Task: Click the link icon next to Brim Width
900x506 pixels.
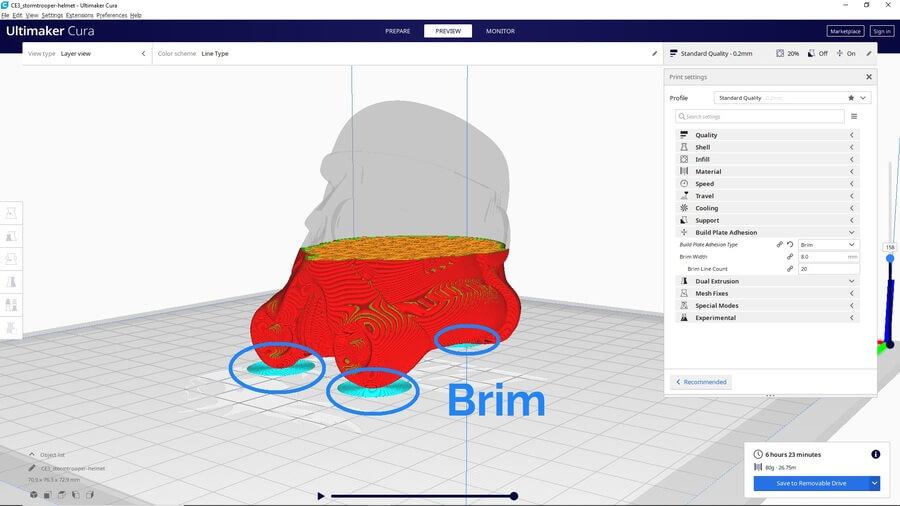Action: pos(790,257)
